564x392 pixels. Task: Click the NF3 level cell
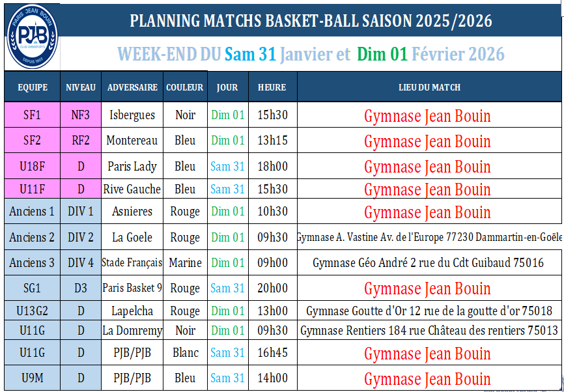pos(81,115)
